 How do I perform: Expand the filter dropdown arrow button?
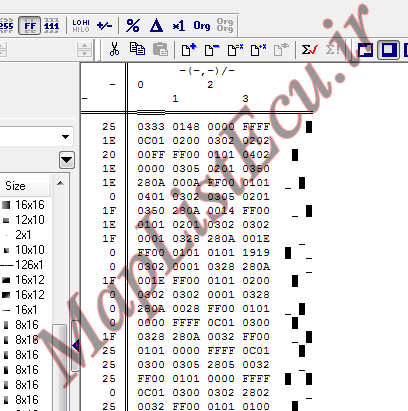tap(67, 161)
